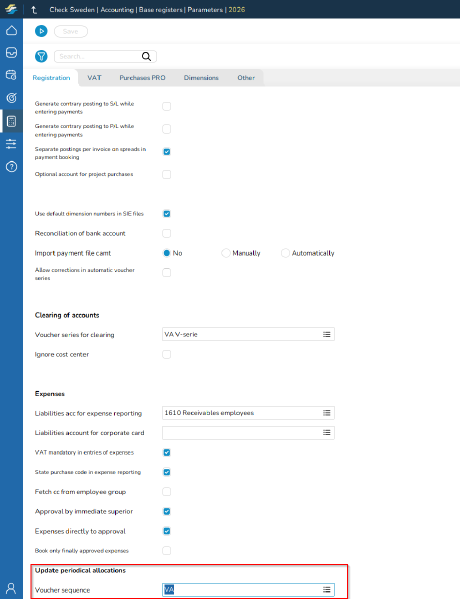This screenshot has width=460, height=599.
Task: Click the search magnifier icon
Action: click(146, 57)
